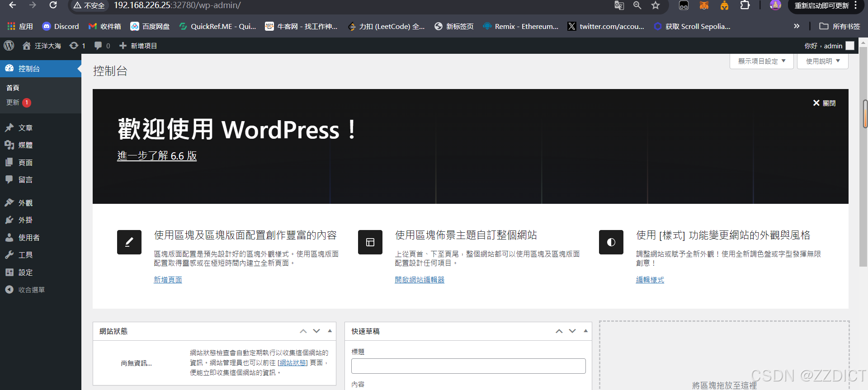Viewport: 868px width, 390px height.
Task: Click the browser address bar URL
Action: (x=177, y=5)
